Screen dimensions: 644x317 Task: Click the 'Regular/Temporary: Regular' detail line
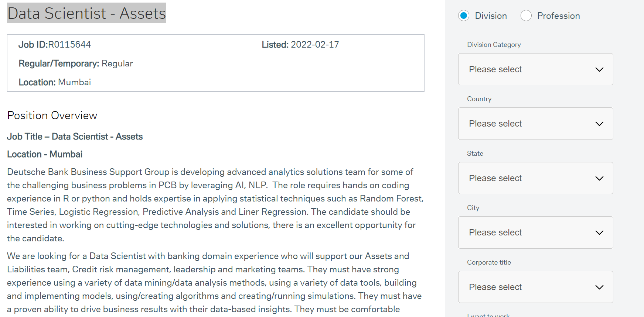point(76,63)
